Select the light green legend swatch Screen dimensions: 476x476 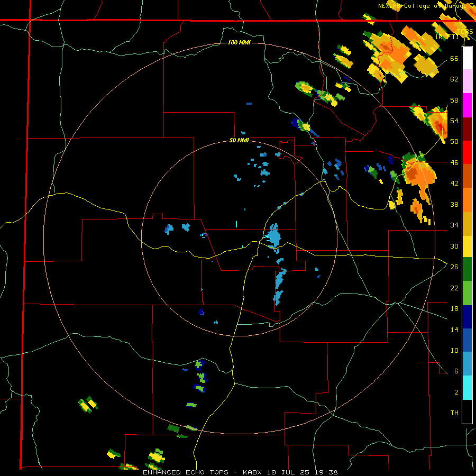[x=467, y=292]
